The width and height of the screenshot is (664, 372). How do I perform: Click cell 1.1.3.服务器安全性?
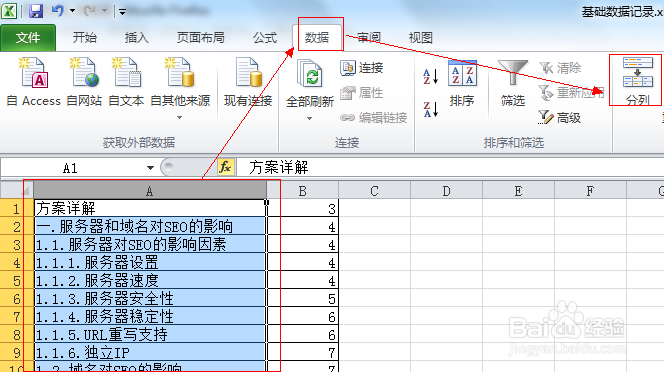150,299
